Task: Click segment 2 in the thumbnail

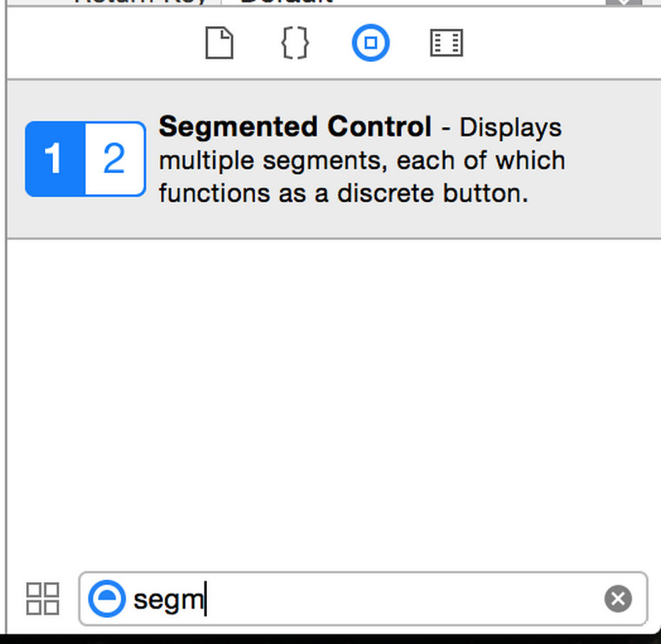Action: (115, 159)
